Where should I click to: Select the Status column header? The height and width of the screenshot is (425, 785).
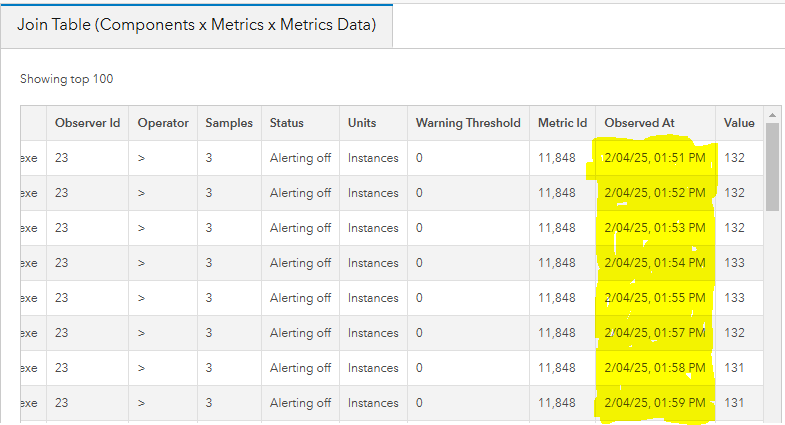(287, 123)
